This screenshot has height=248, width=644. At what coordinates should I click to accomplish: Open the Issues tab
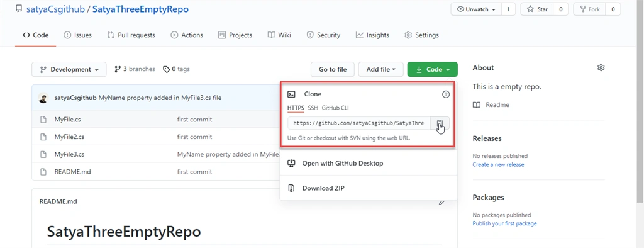pos(77,35)
